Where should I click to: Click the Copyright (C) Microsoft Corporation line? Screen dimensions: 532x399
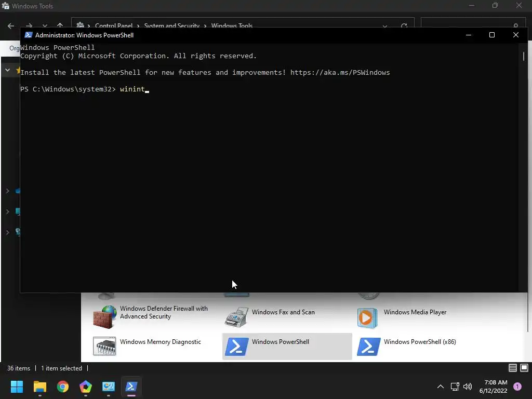point(138,56)
